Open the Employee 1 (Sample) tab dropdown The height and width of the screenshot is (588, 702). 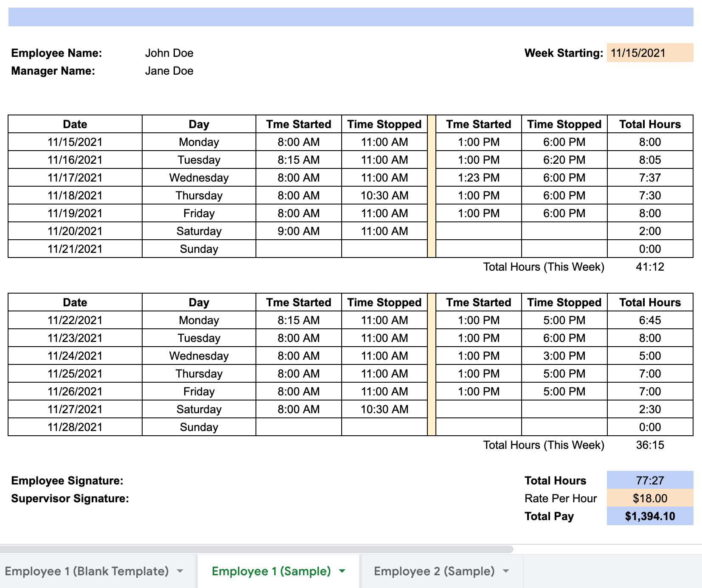coord(342,571)
